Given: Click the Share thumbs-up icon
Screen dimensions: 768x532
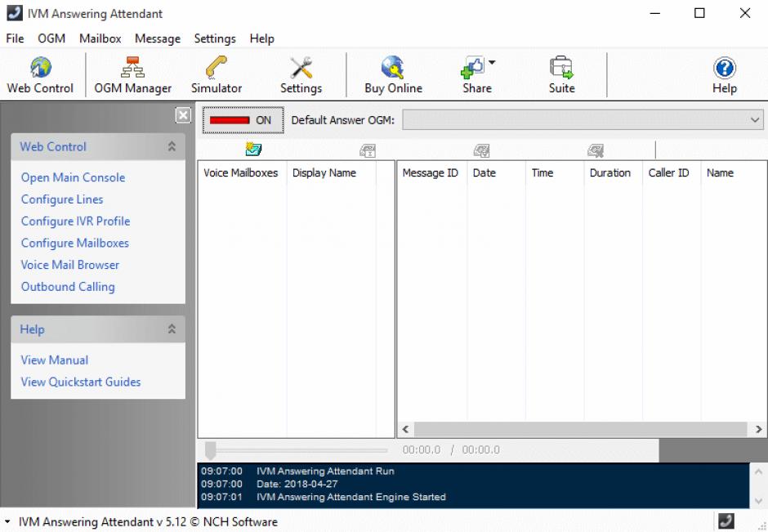Looking at the screenshot, I should (x=473, y=67).
